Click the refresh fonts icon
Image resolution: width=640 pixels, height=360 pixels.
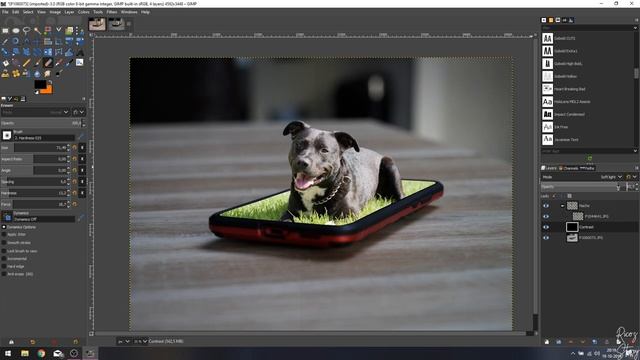coord(589,158)
